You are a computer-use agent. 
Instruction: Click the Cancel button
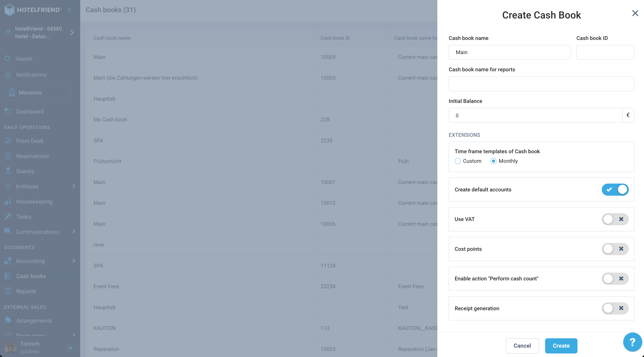click(522, 346)
